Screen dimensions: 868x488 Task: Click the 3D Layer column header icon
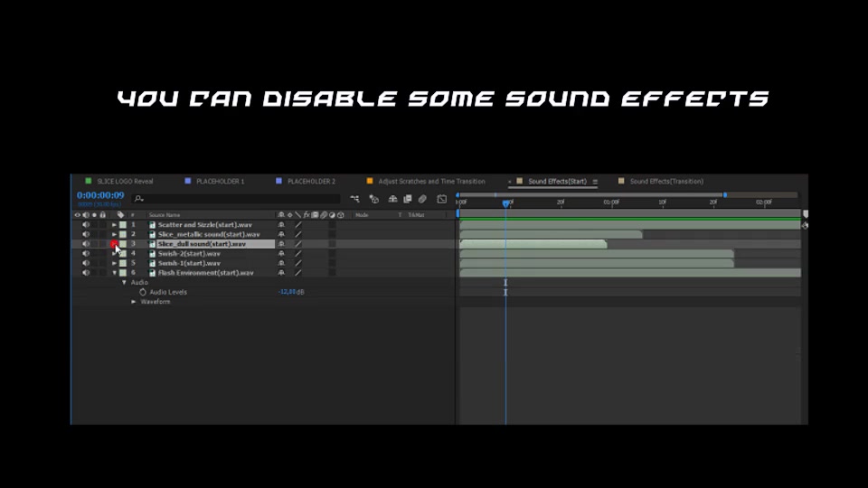[x=341, y=215]
